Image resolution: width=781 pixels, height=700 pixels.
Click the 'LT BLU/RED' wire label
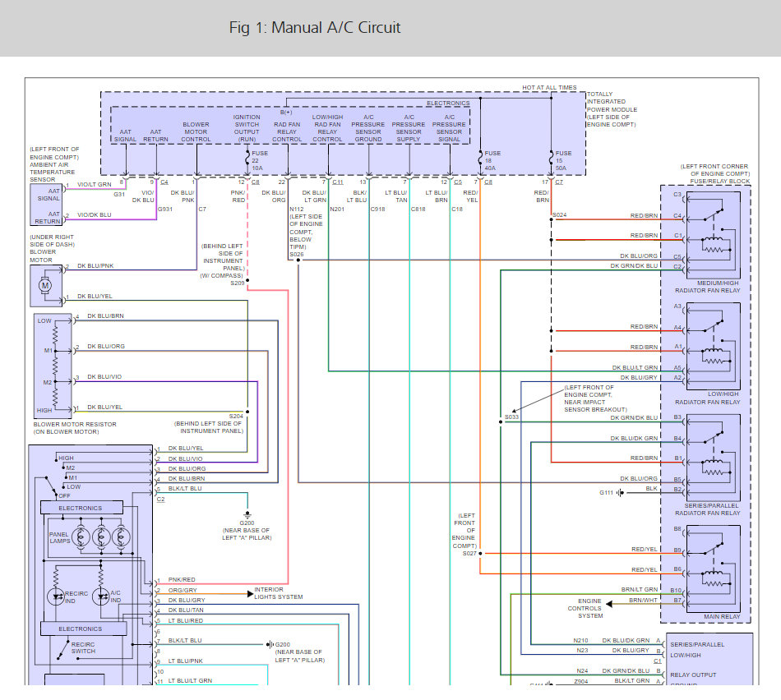click(185, 620)
